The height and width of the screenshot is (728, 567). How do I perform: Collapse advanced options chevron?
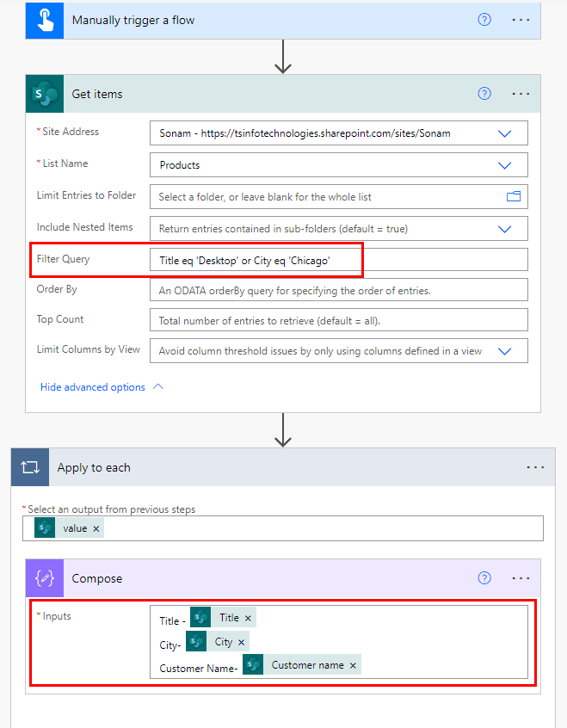click(x=158, y=386)
